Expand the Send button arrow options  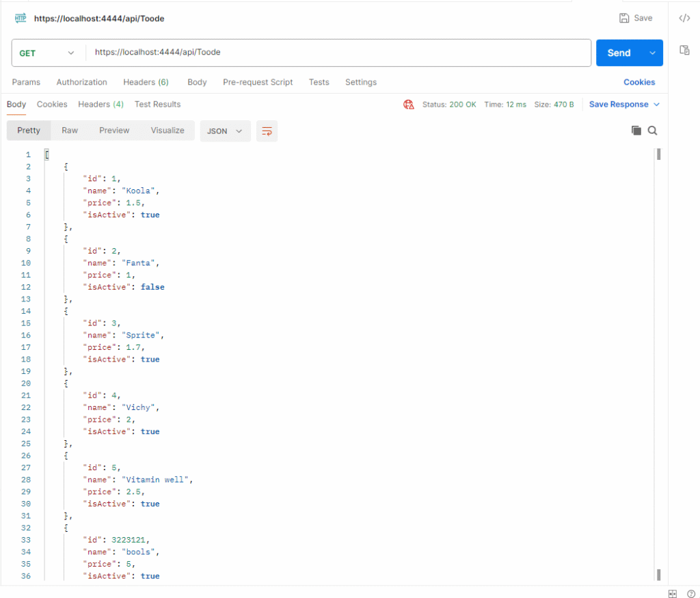653,53
